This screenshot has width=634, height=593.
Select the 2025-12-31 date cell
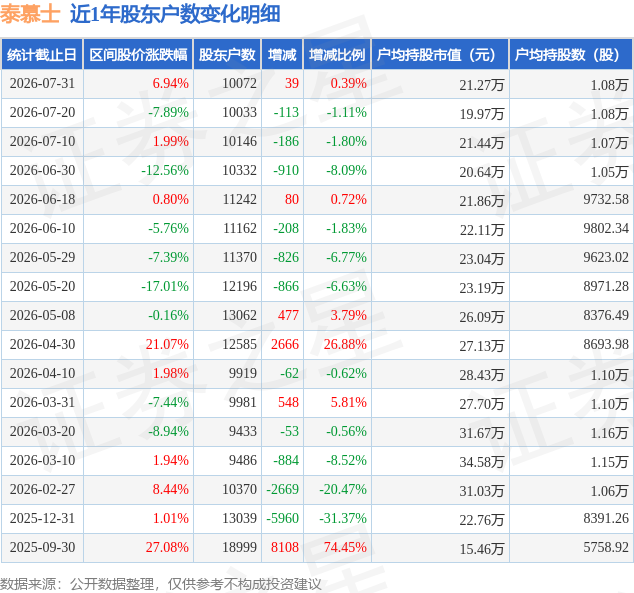tap(42, 518)
